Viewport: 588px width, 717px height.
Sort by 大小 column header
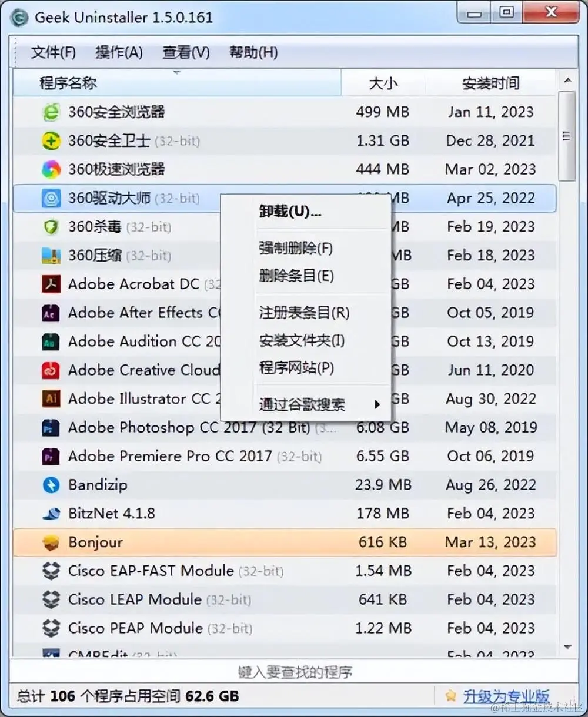383,83
